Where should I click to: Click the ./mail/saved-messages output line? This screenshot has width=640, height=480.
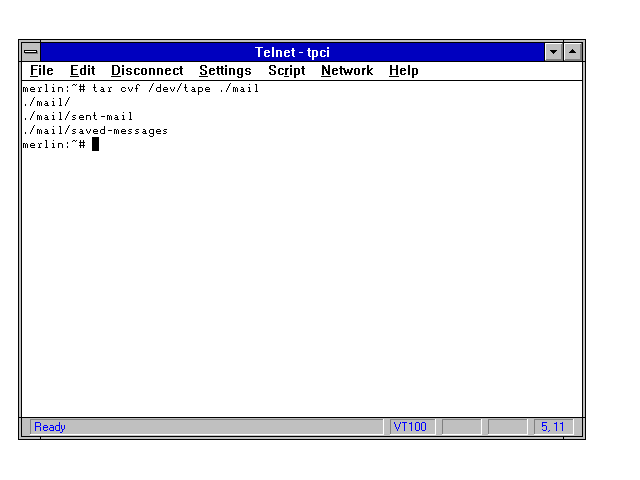[95, 131]
